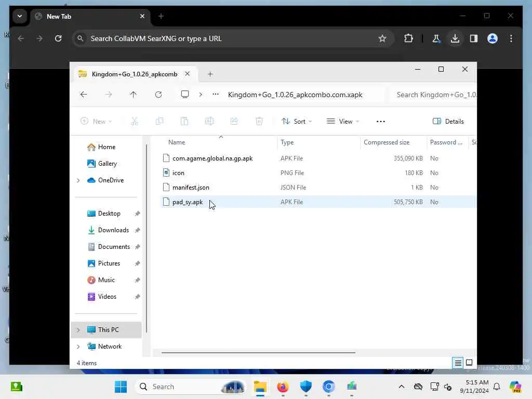Select the Kingdom+Go_1.0.26 File Explorer tab
The height and width of the screenshot is (399, 532).
[x=136, y=74]
